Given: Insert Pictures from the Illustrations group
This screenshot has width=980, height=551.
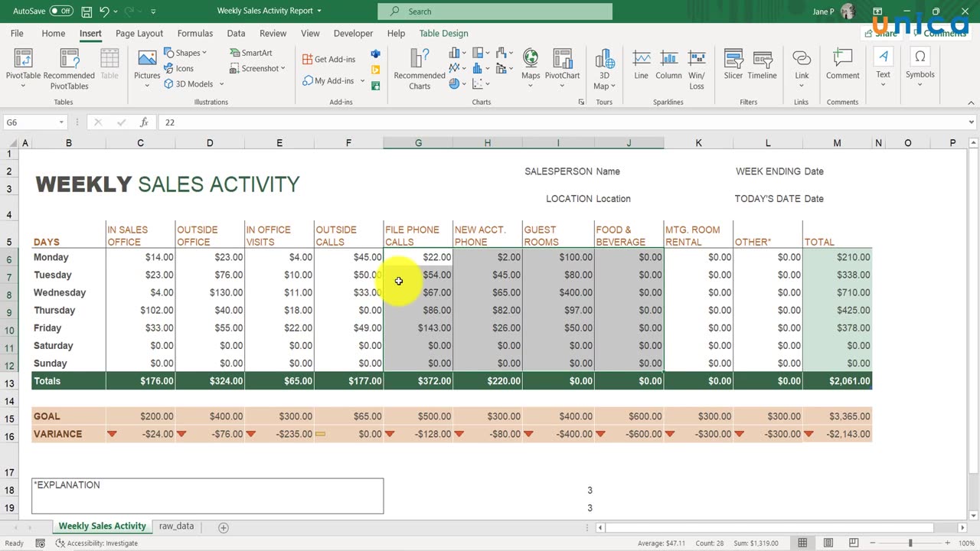Looking at the screenshot, I should pyautogui.click(x=147, y=68).
